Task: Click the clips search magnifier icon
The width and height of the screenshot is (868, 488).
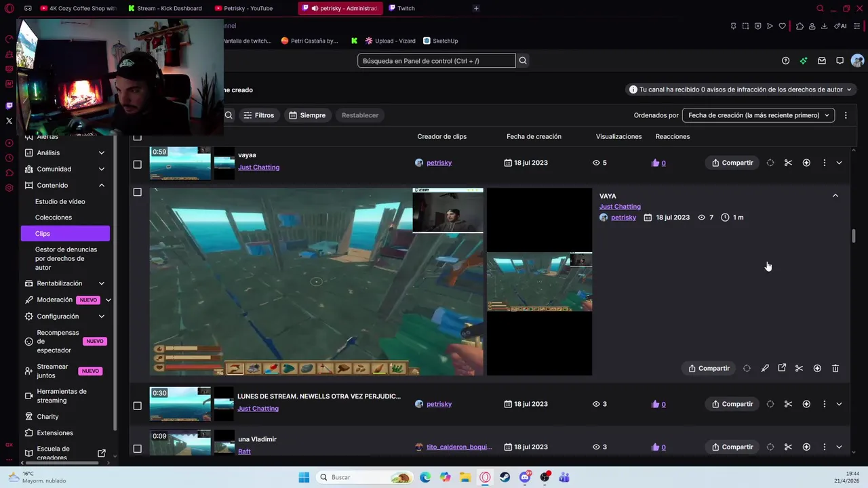Action: [x=229, y=115]
